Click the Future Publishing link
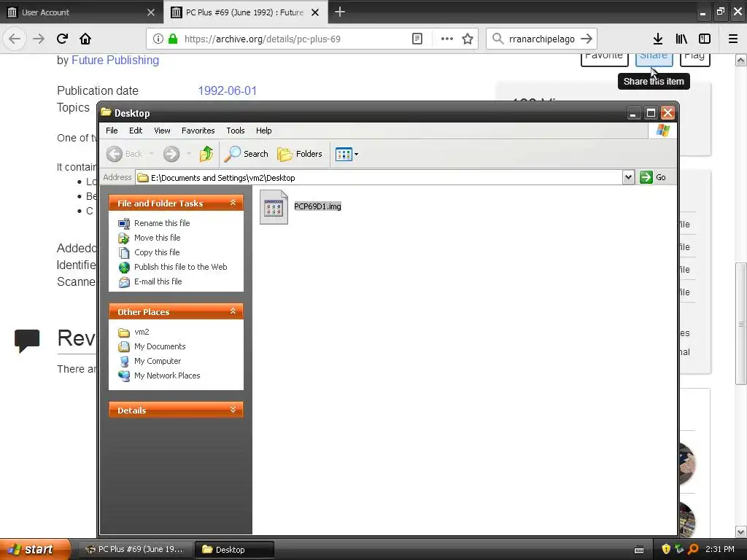747x560 pixels. click(115, 60)
